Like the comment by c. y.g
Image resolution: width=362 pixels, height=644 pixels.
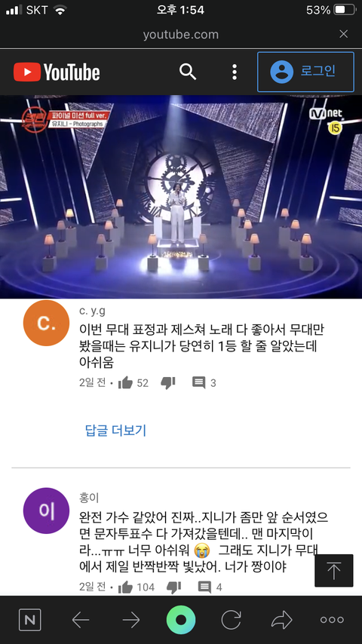tap(125, 383)
